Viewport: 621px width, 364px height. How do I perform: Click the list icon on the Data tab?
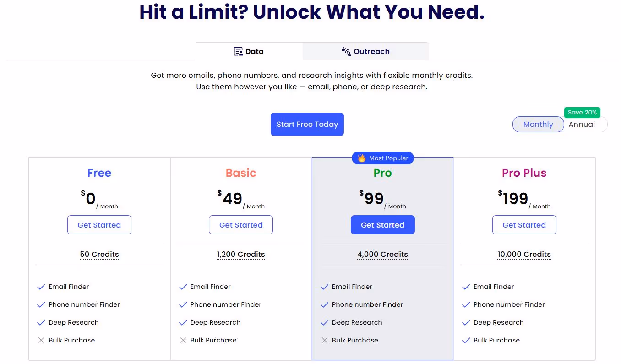(x=238, y=51)
